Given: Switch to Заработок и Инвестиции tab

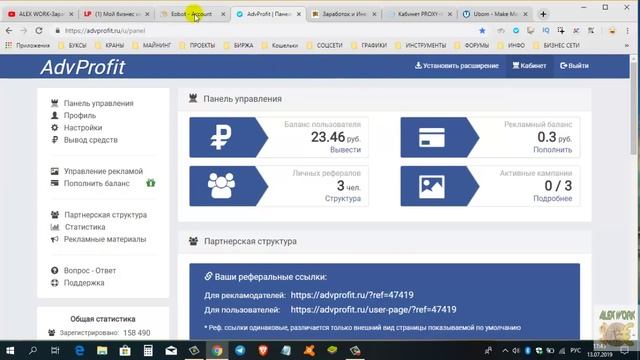Looking at the screenshot, I should [x=344, y=14].
